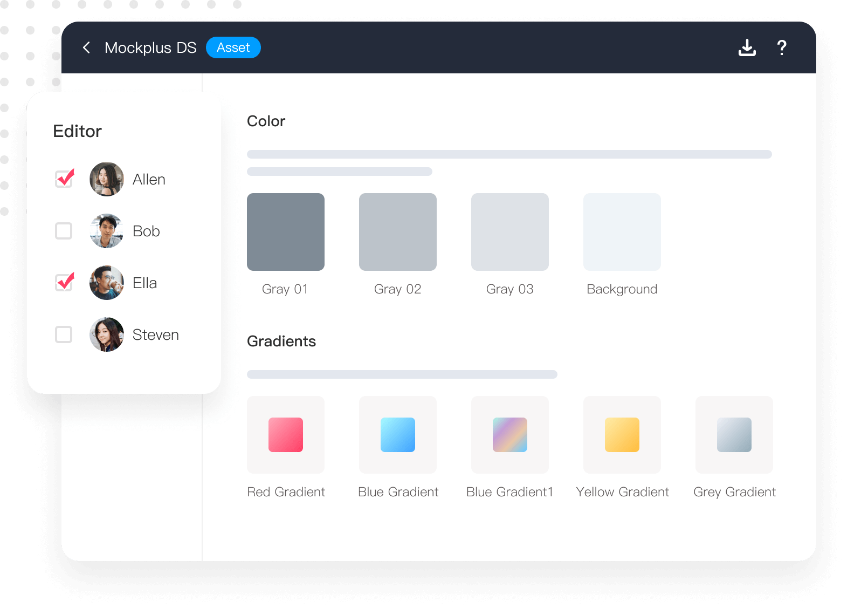Choose the Gray 03 color swatch
This screenshot has height=615, width=868.
click(510, 232)
